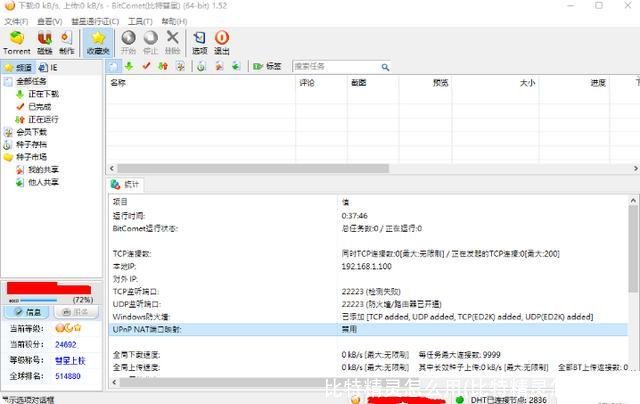Select 全部任务 in the sidebar tree
Viewport: 640px width, 404px height.
click(31, 81)
